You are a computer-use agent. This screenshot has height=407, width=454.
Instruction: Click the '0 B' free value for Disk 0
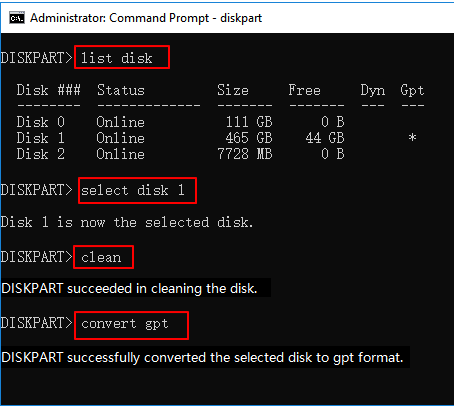(x=333, y=122)
